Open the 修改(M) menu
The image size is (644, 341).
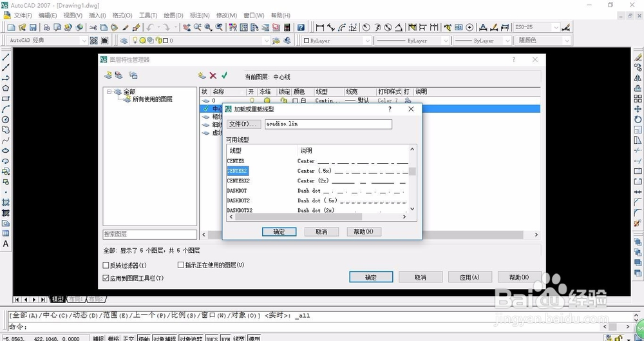pyautogui.click(x=226, y=15)
